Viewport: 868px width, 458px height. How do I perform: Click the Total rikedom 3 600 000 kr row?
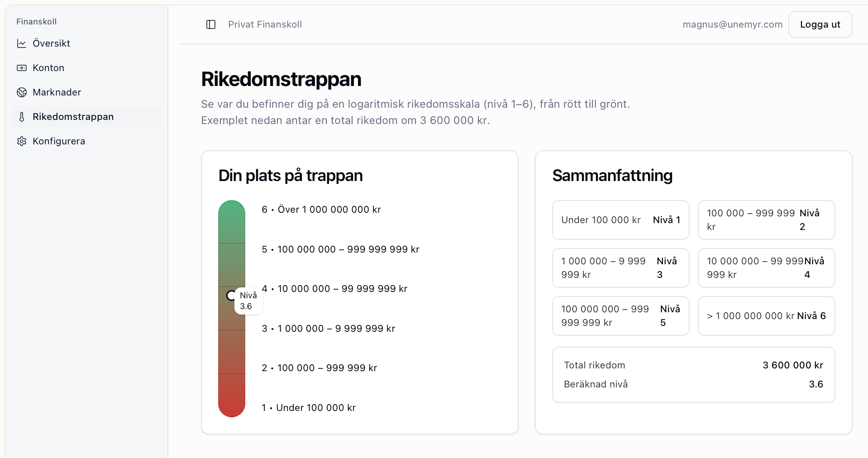[x=693, y=365]
